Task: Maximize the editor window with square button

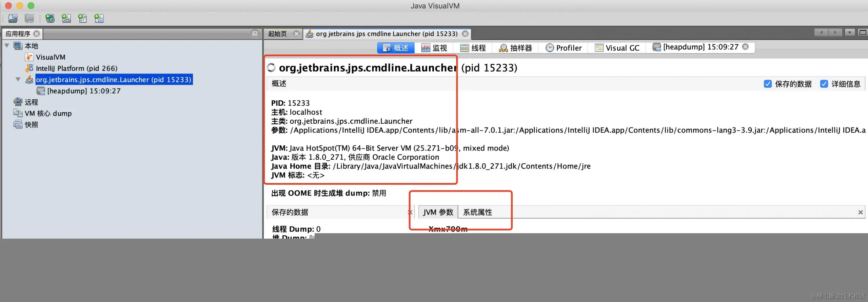Action: coord(863,33)
